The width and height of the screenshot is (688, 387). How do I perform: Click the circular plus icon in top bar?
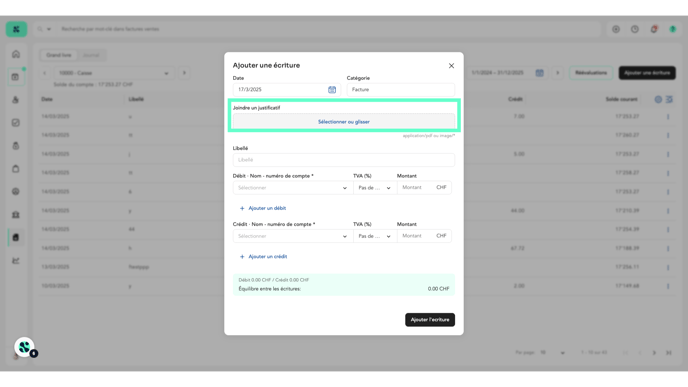point(616,29)
